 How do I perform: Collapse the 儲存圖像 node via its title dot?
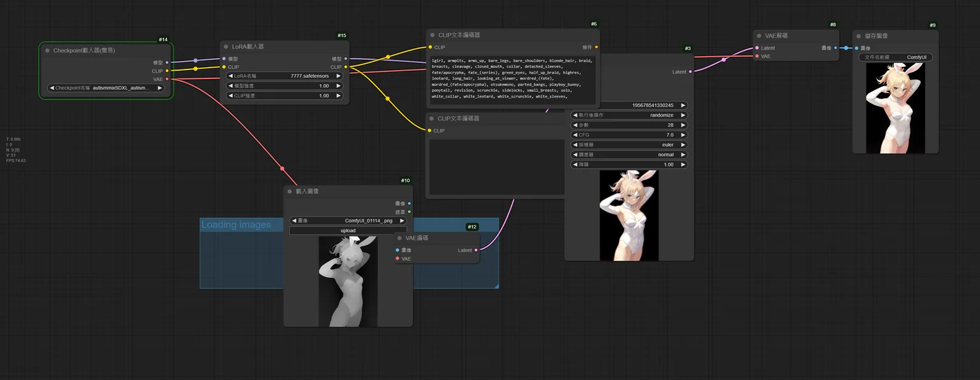(858, 36)
